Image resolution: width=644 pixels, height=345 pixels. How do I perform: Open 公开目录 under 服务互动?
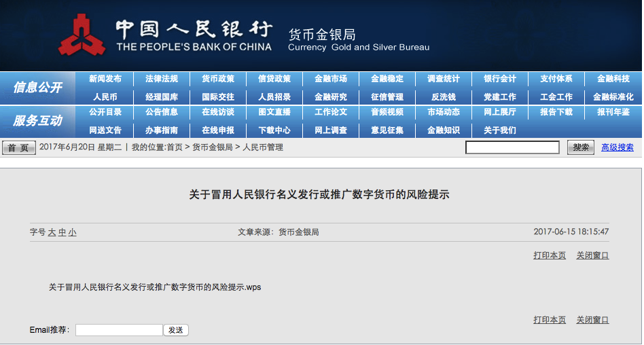click(105, 111)
